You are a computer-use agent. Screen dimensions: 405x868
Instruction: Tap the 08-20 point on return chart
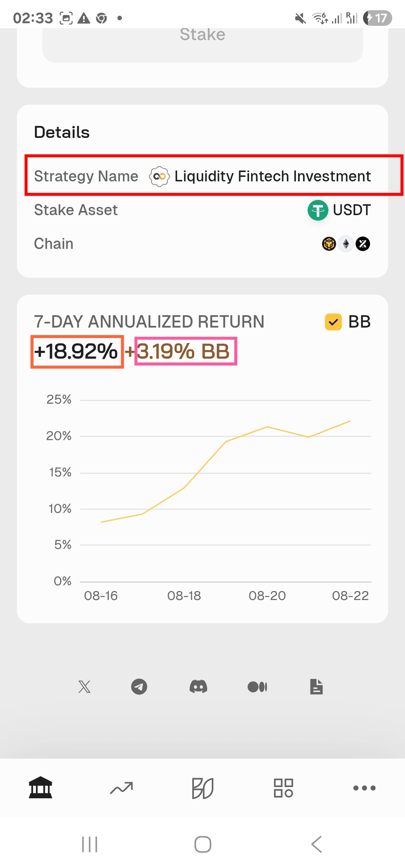267,427
